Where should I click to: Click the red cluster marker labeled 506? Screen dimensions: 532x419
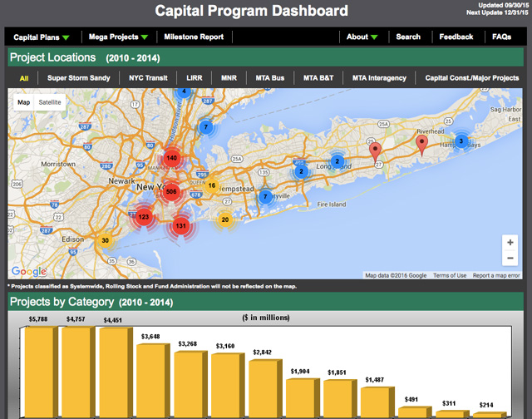171,192
